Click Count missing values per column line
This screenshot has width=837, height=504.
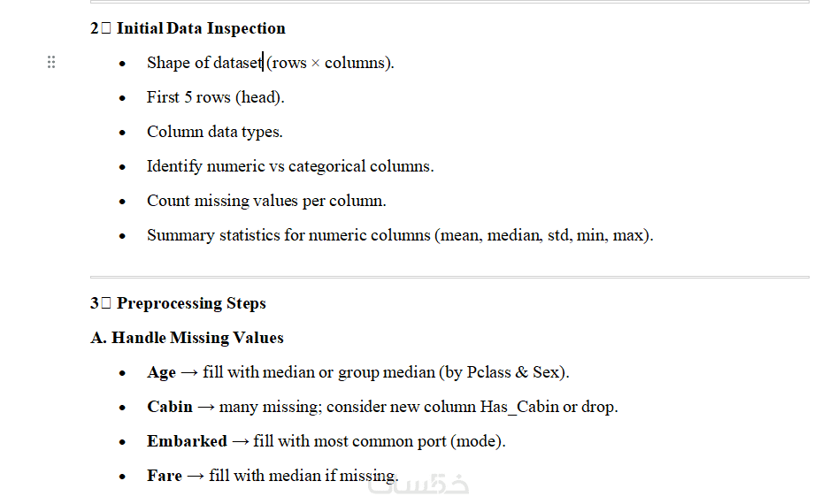tap(266, 201)
